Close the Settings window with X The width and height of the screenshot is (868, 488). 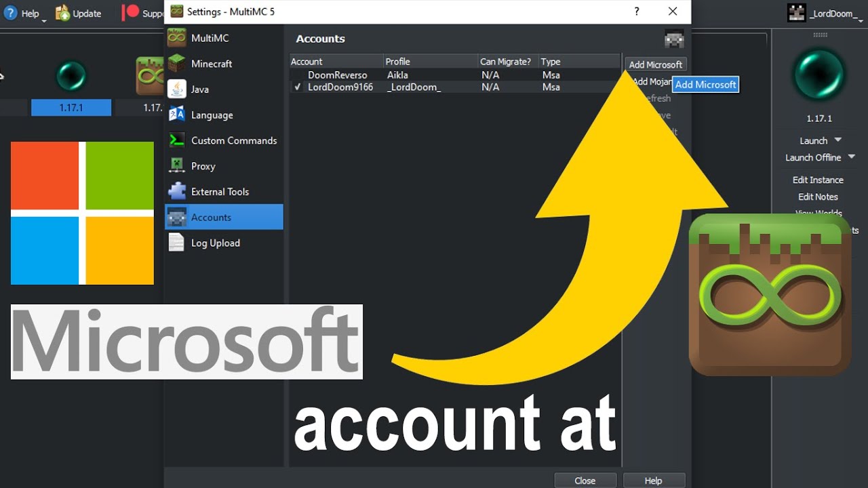pos(673,12)
